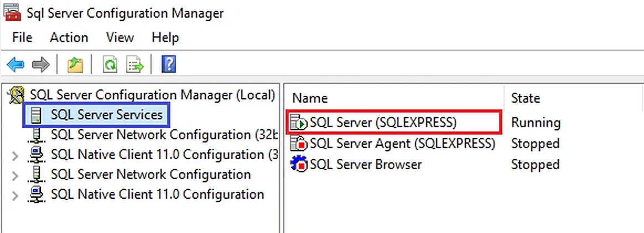The height and width of the screenshot is (233, 644).
Task: Click the Help question mark icon
Action: click(169, 65)
